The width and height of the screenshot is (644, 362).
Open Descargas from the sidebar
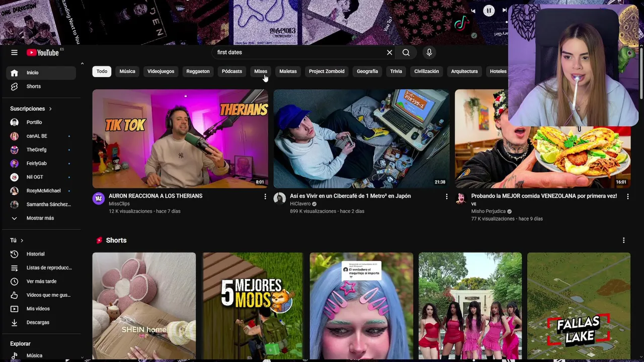coord(41,322)
